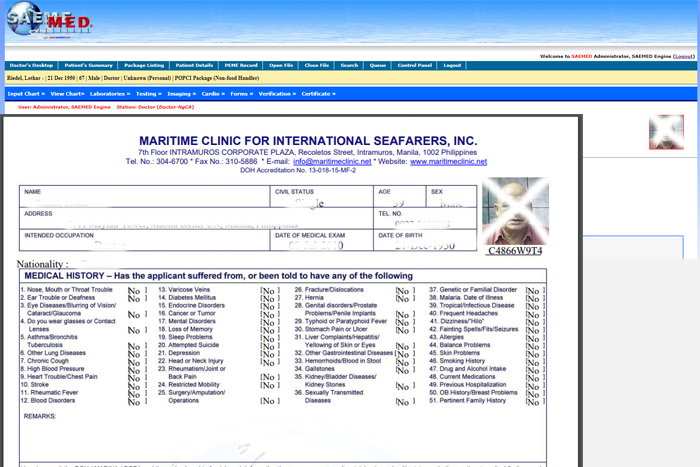700x467 pixels.
Task: Click '27. Hernia' item
Action: pos(309,297)
